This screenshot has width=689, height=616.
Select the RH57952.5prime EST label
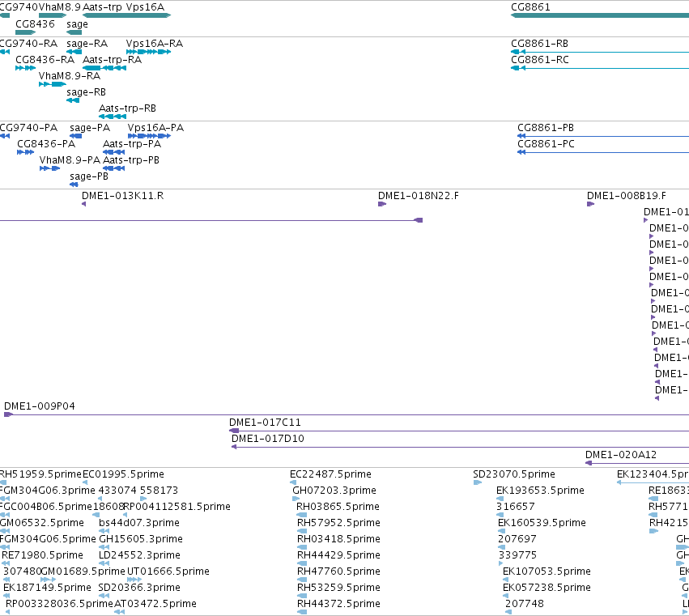338,523
